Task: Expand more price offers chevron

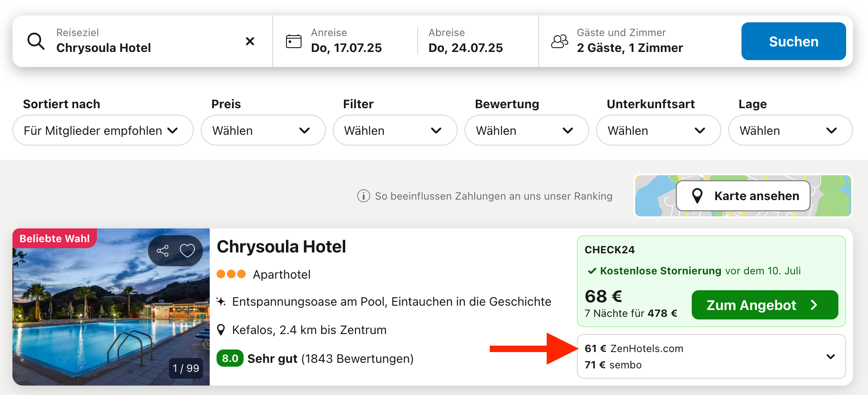Action: point(831,356)
